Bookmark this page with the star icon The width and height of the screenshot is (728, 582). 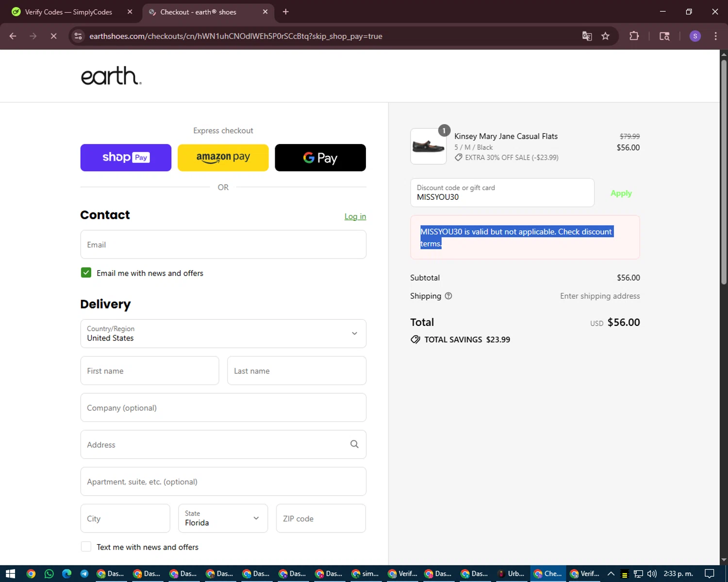[605, 36]
